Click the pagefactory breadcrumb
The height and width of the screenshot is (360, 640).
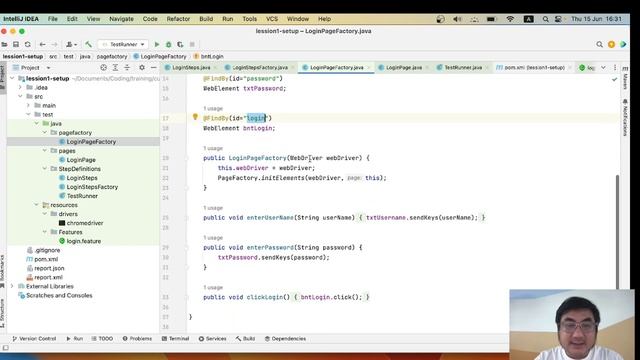pyautogui.click(x=112, y=56)
